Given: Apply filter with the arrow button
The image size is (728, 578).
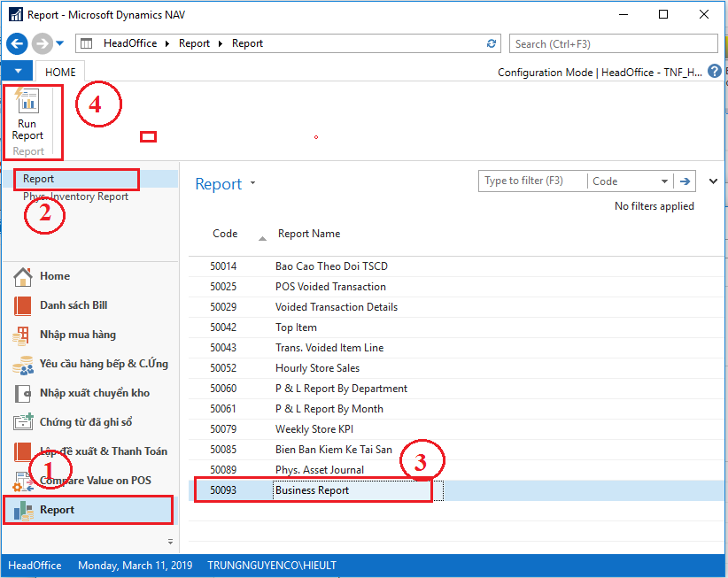Looking at the screenshot, I should click(685, 181).
